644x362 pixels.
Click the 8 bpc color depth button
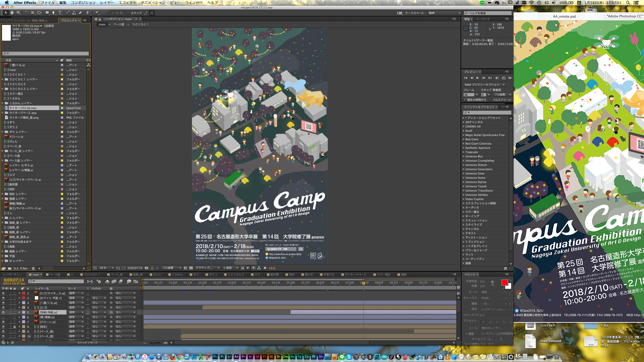tap(24, 268)
